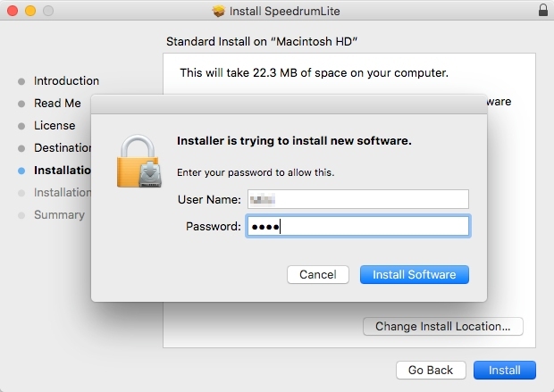This screenshot has height=392, width=554.
Task: Cancel the password dialog
Action: (x=317, y=274)
